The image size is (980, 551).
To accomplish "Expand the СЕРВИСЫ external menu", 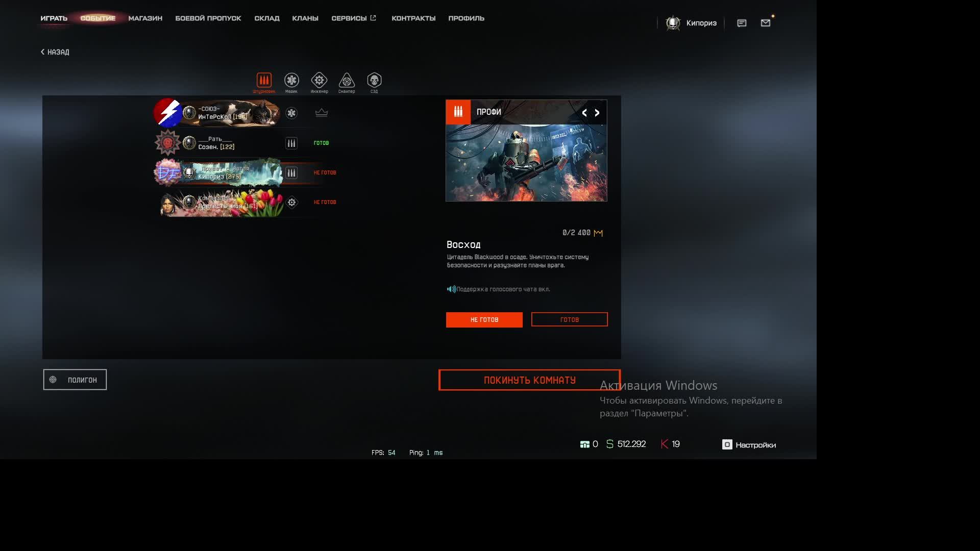I will tap(354, 18).
